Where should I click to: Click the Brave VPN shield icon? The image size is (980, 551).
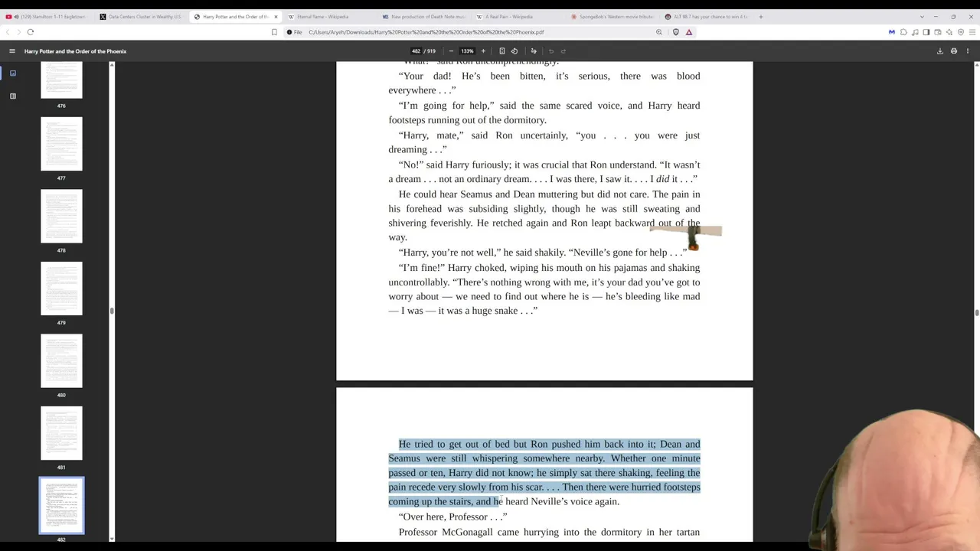click(x=961, y=32)
